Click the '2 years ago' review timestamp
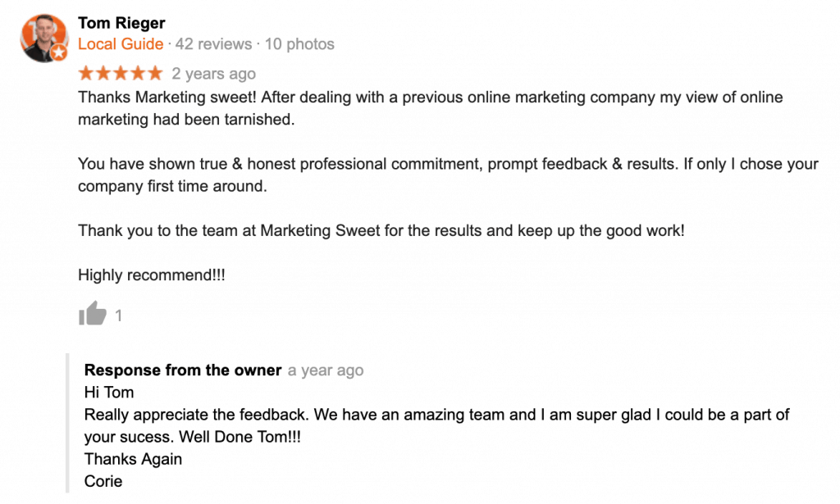The width and height of the screenshot is (840, 504). click(213, 74)
